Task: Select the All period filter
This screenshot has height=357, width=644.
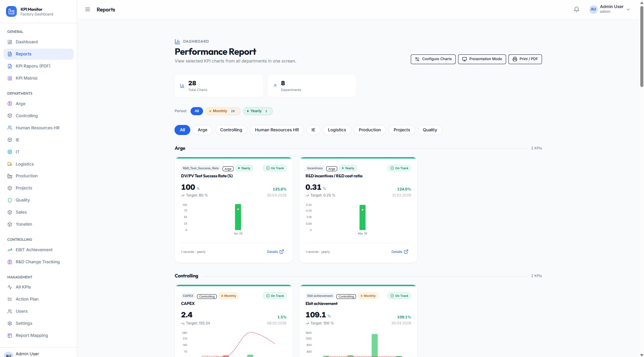Action: (x=197, y=111)
